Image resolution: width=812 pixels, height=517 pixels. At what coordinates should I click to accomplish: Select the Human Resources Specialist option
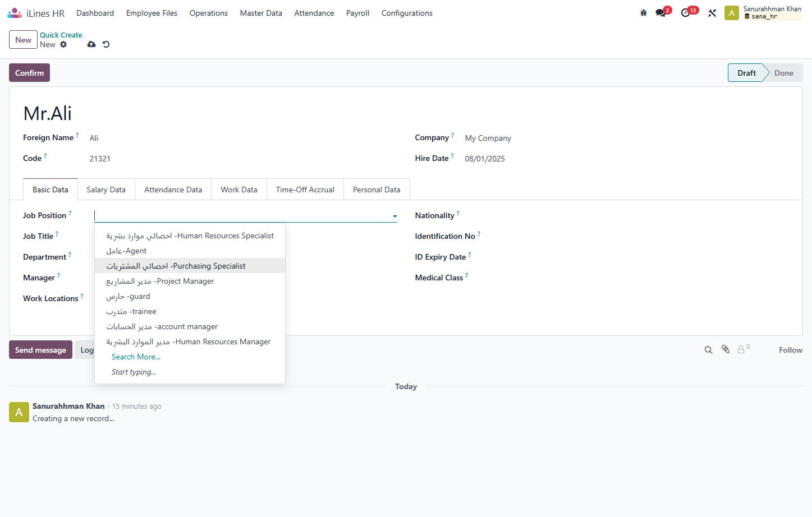click(190, 236)
